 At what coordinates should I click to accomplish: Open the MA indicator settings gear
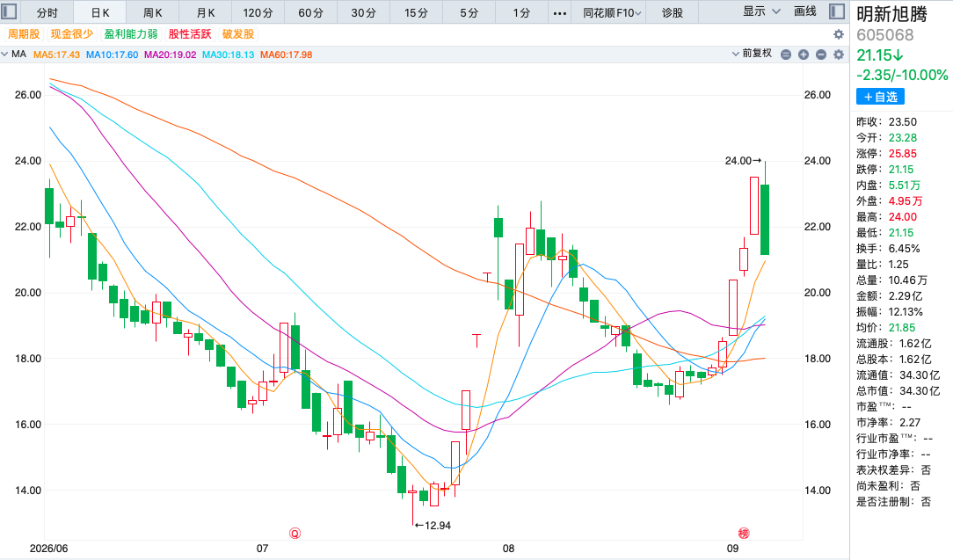[839, 55]
